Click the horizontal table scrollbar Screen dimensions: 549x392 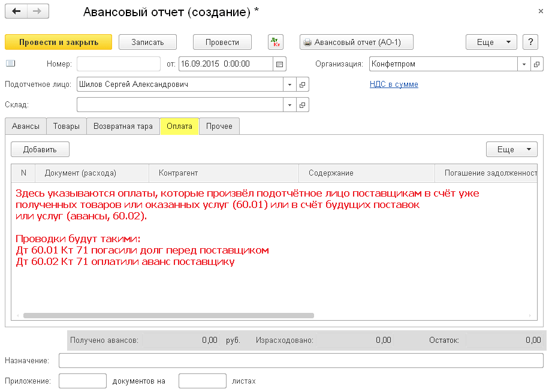[168, 315]
